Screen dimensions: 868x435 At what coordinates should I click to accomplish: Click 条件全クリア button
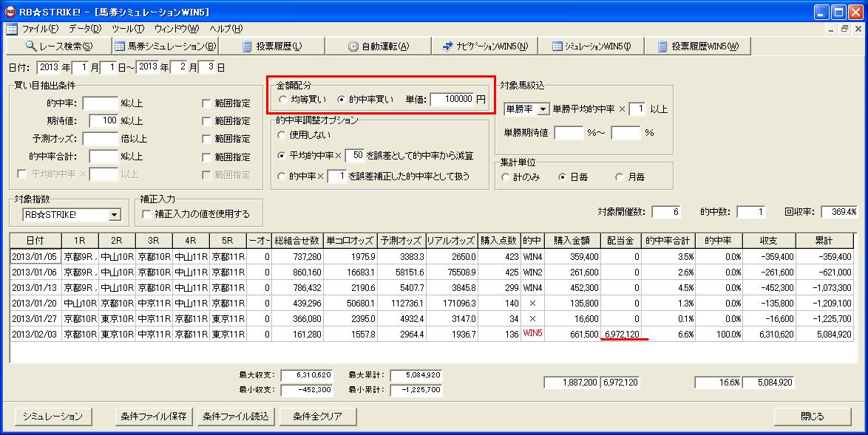(x=317, y=417)
